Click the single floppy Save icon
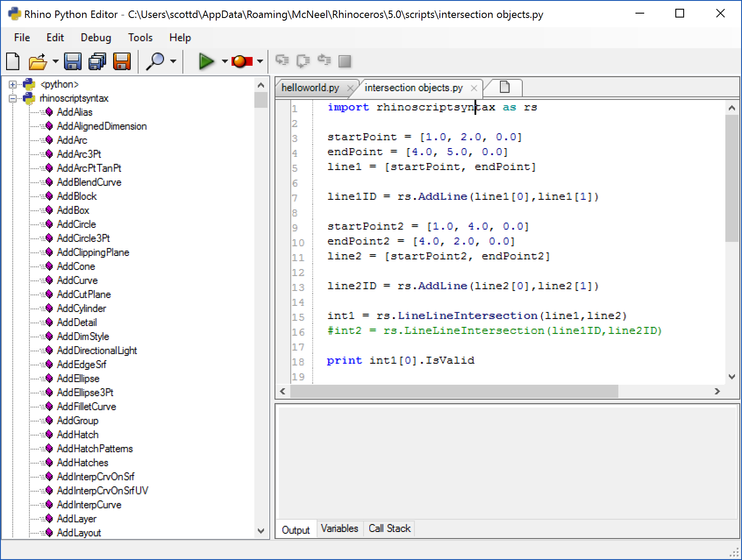 click(72, 61)
